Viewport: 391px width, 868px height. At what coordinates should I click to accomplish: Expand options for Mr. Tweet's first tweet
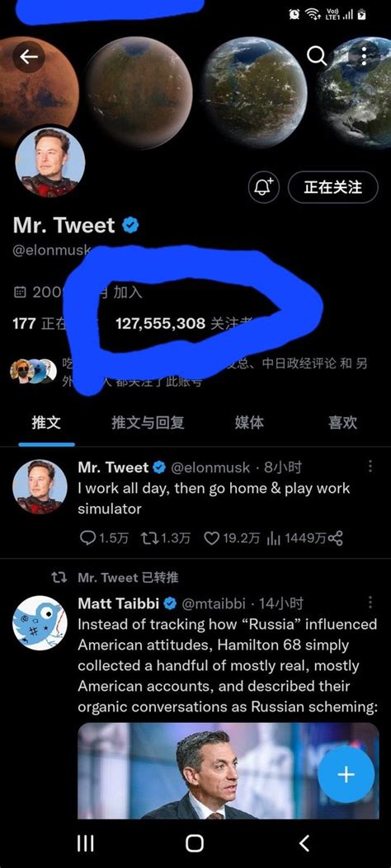coord(370,467)
